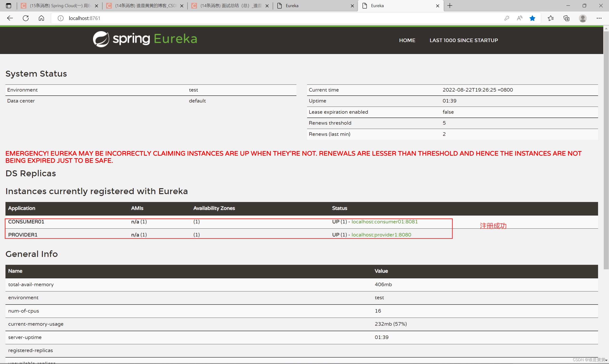This screenshot has width=609, height=364.
Task: Click the General Info heading
Action: tap(32, 254)
